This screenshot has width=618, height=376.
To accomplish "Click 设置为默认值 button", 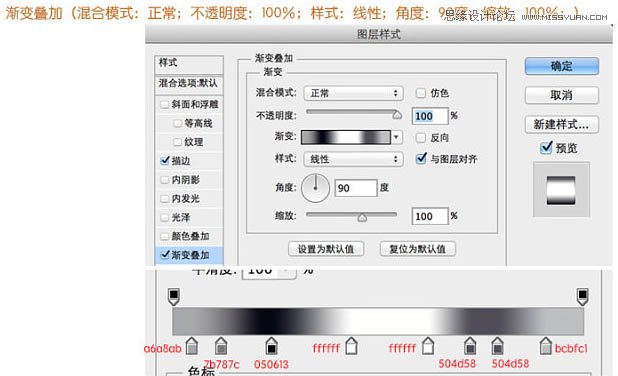I will click(326, 249).
